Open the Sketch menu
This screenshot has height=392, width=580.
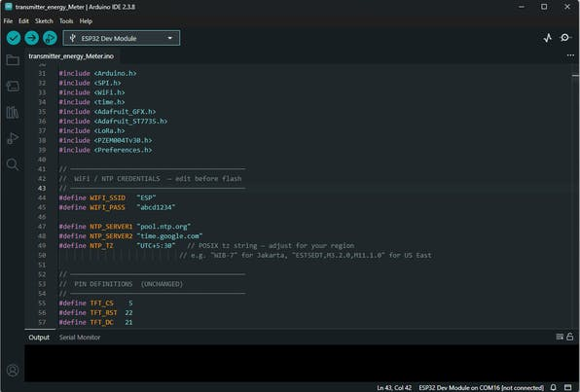(x=44, y=21)
